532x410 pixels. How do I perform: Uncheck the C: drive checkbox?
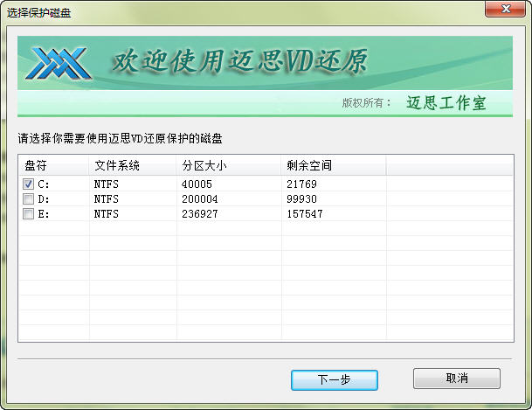coord(29,184)
